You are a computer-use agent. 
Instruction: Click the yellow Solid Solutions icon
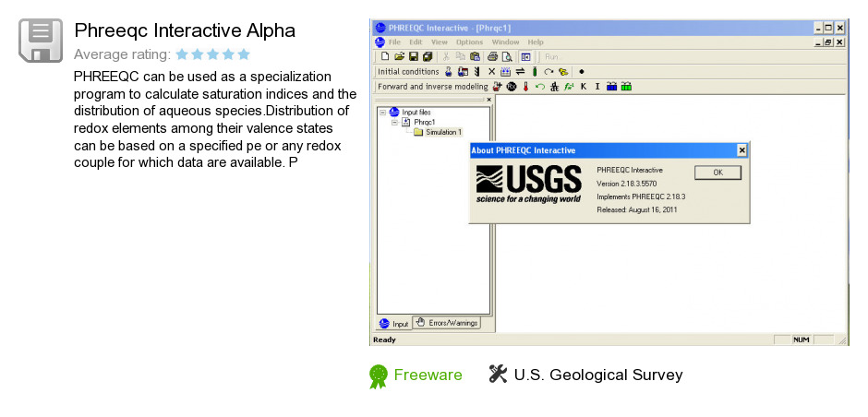click(x=563, y=71)
